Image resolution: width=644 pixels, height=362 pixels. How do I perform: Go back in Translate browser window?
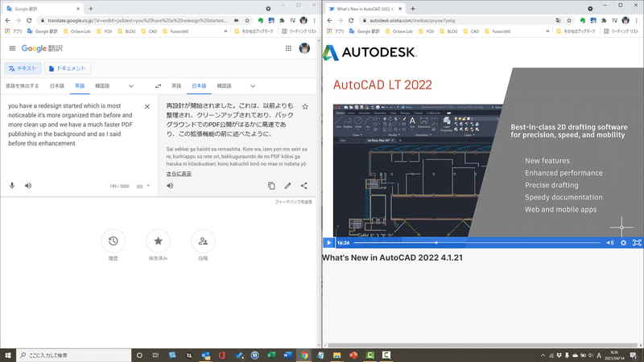tap(8, 21)
